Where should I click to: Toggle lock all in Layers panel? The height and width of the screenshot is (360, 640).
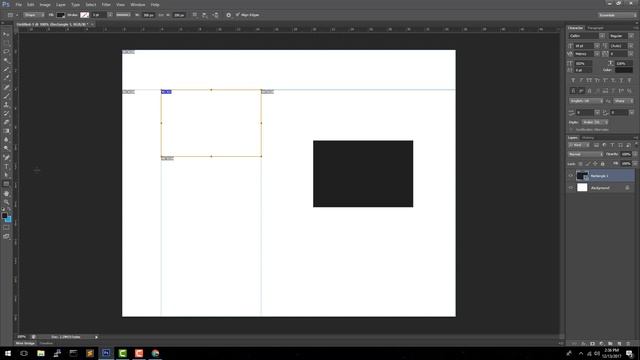[x=602, y=164]
